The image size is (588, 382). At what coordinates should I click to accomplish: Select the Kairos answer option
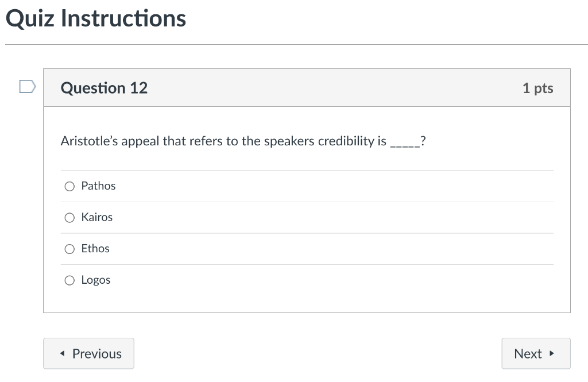pos(69,217)
